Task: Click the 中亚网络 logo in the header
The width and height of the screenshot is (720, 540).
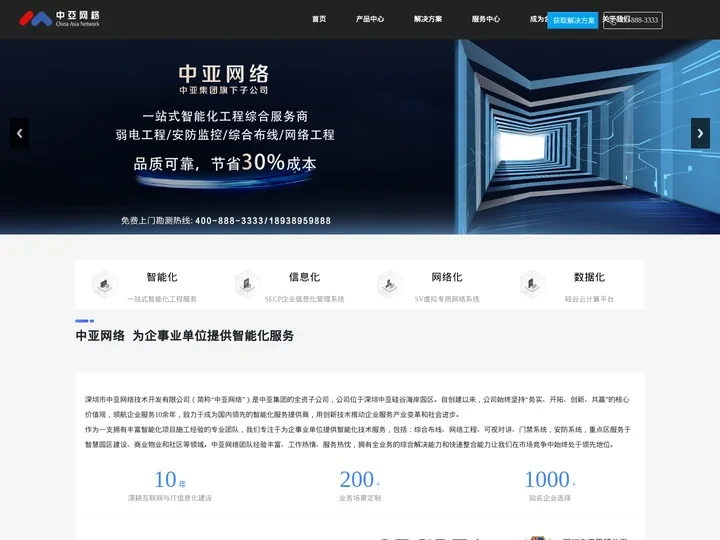Action: coord(59,18)
